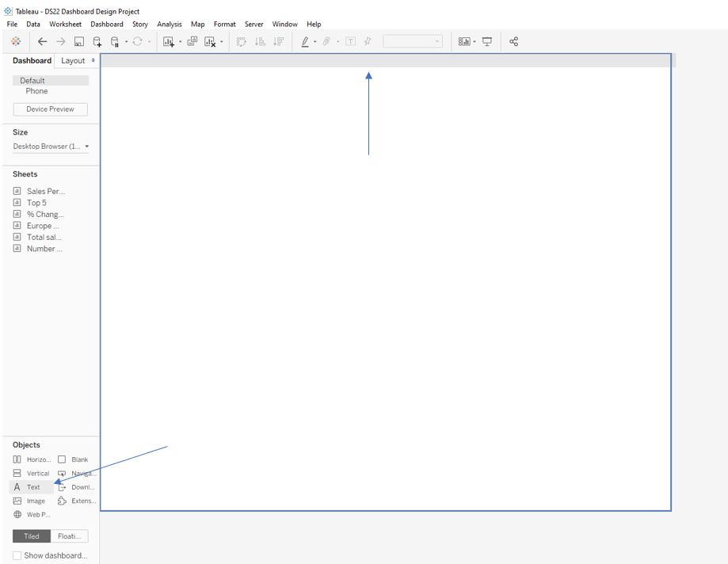This screenshot has width=728, height=564.
Task: Open the Worksheet menu
Action: coord(66,24)
